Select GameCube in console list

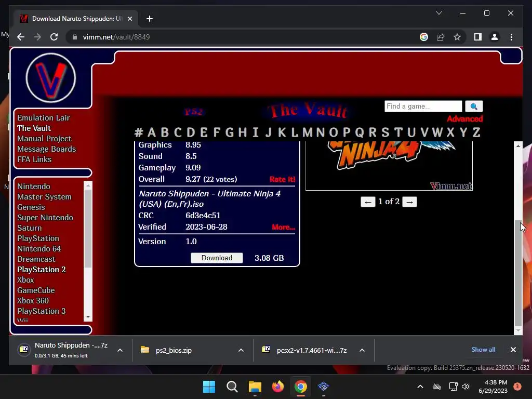[36, 290]
